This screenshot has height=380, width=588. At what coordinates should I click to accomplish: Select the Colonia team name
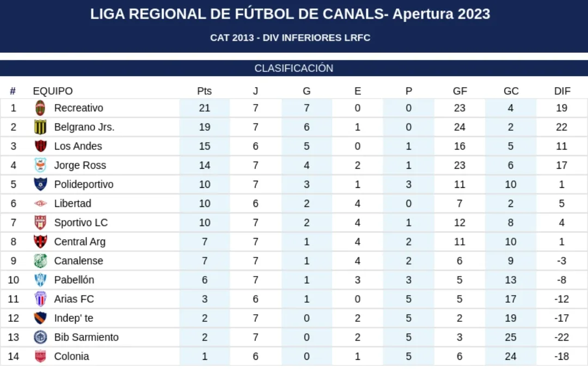[x=71, y=356]
